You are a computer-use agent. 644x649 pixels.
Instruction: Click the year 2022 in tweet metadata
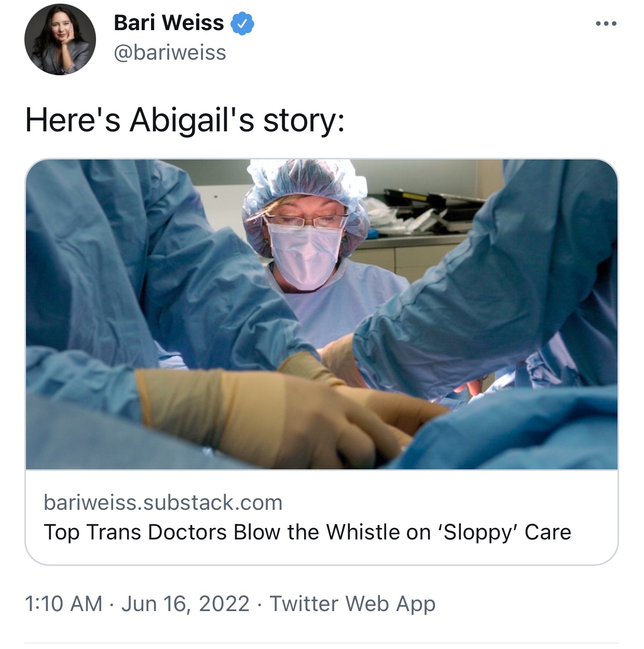pyautogui.click(x=224, y=604)
